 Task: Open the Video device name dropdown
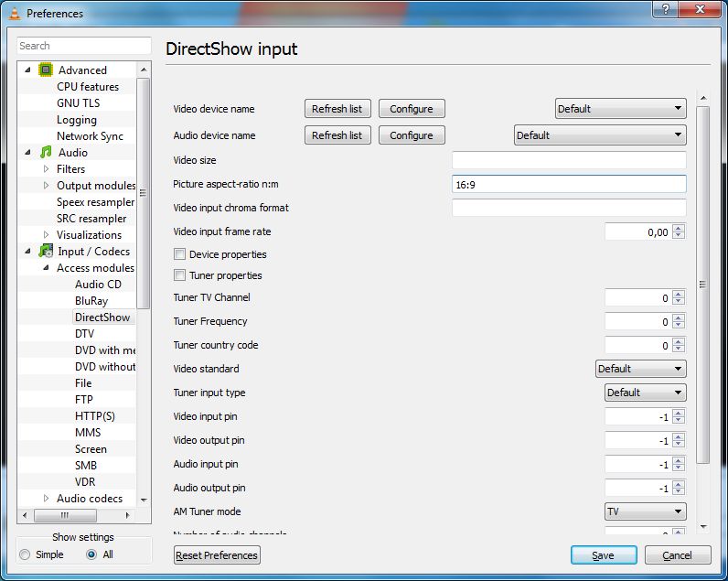pyautogui.click(x=620, y=109)
